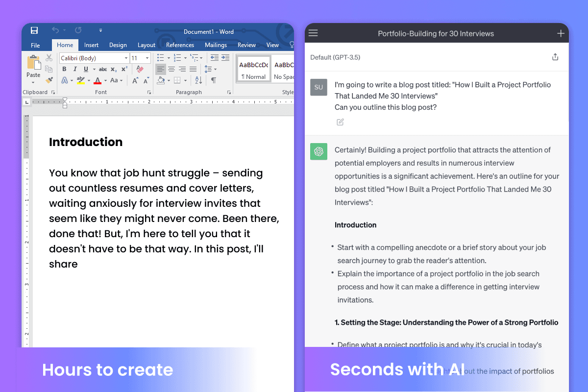Viewport: 588px width, 392px height.
Task: Open the font name dropdown
Action: tap(126, 57)
